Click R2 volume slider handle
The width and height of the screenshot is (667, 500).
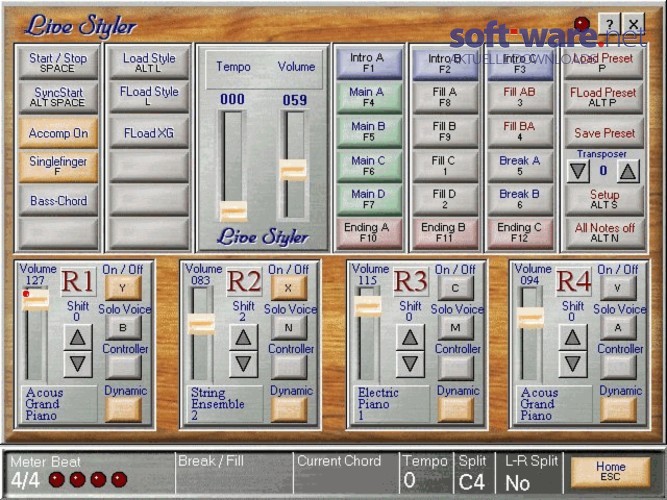(201, 324)
